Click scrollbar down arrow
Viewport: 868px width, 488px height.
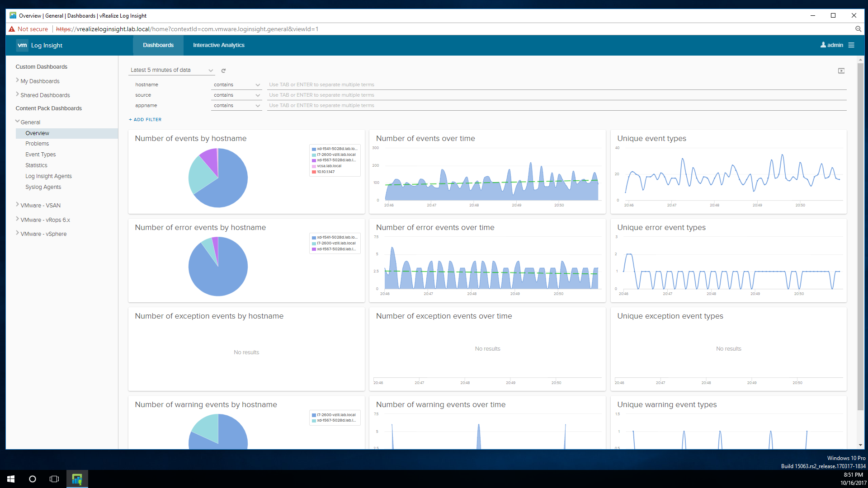click(860, 446)
